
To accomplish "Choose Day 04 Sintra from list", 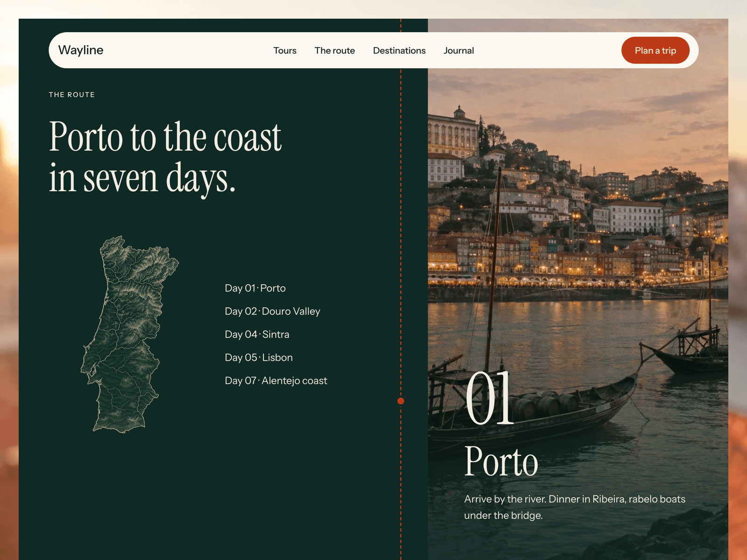I will click(x=257, y=334).
